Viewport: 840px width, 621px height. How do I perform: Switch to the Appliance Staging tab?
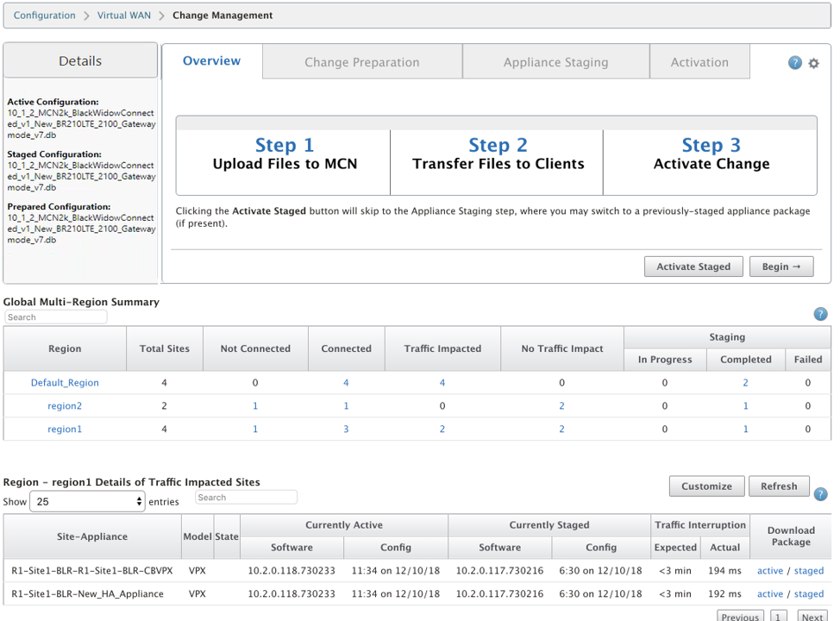555,62
